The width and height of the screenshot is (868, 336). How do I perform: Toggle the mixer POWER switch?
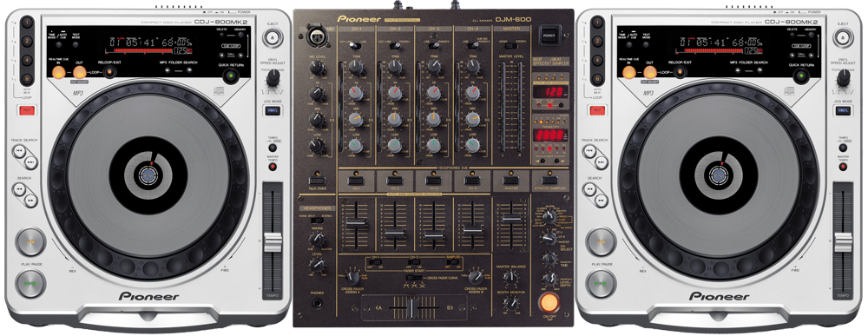point(549,35)
